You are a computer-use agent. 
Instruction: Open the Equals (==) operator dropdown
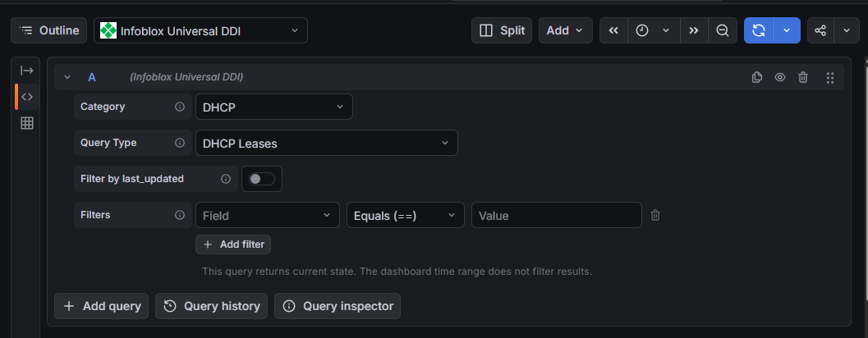coord(405,215)
